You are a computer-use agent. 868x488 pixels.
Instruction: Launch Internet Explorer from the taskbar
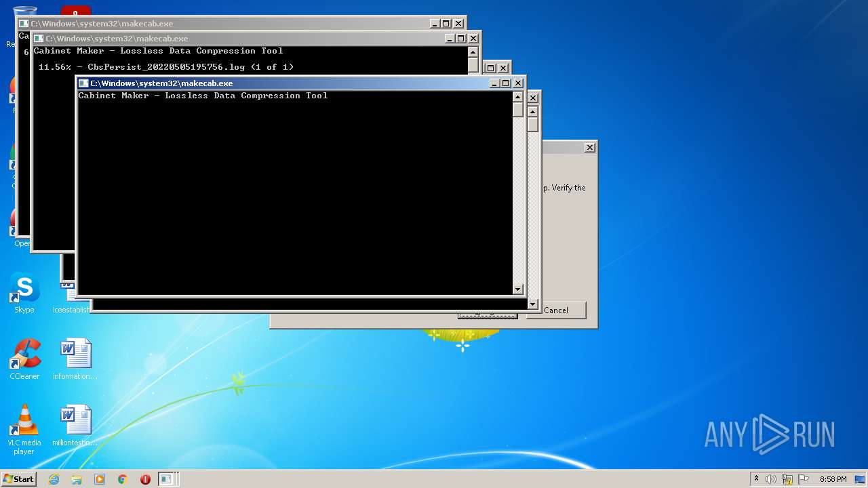pyautogui.click(x=54, y=479)
